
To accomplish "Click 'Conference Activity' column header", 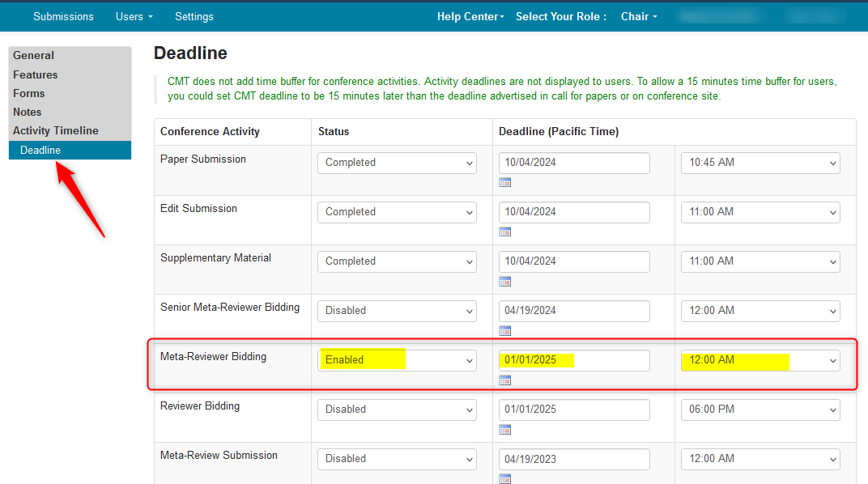I will click(x=210, y=132).
